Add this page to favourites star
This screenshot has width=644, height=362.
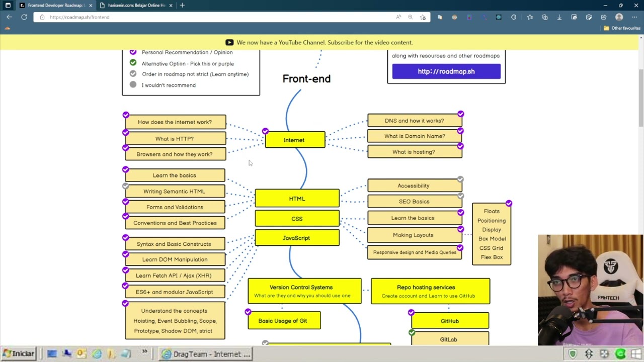point(423,17)
